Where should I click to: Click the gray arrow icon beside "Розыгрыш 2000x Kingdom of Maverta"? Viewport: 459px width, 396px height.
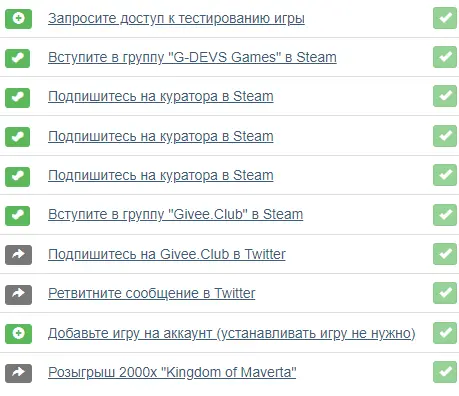pos(18,373)
